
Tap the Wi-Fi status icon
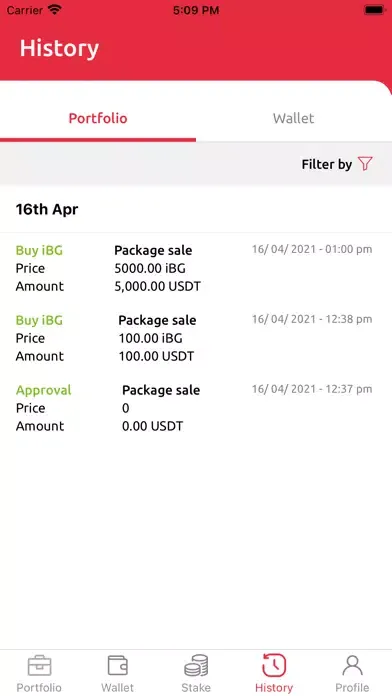coord(55,10)
